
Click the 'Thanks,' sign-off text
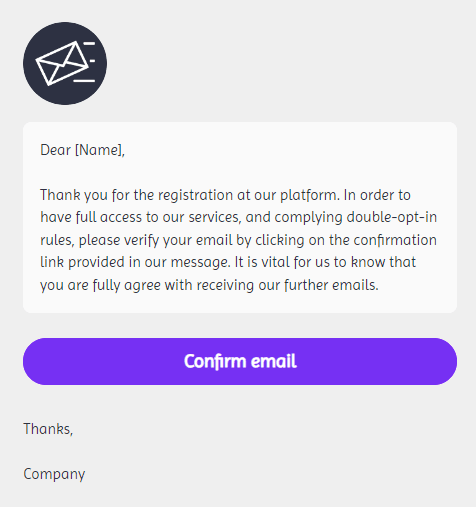[x=48, y=429]
